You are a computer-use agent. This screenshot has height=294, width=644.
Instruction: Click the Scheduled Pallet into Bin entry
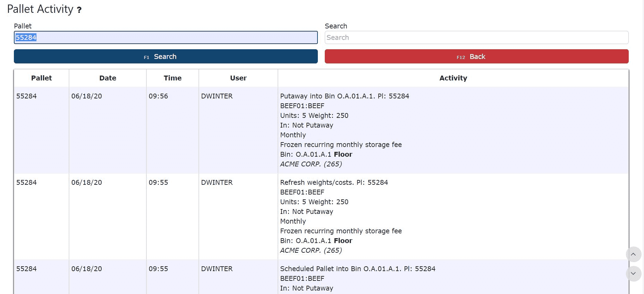[358, 269]
